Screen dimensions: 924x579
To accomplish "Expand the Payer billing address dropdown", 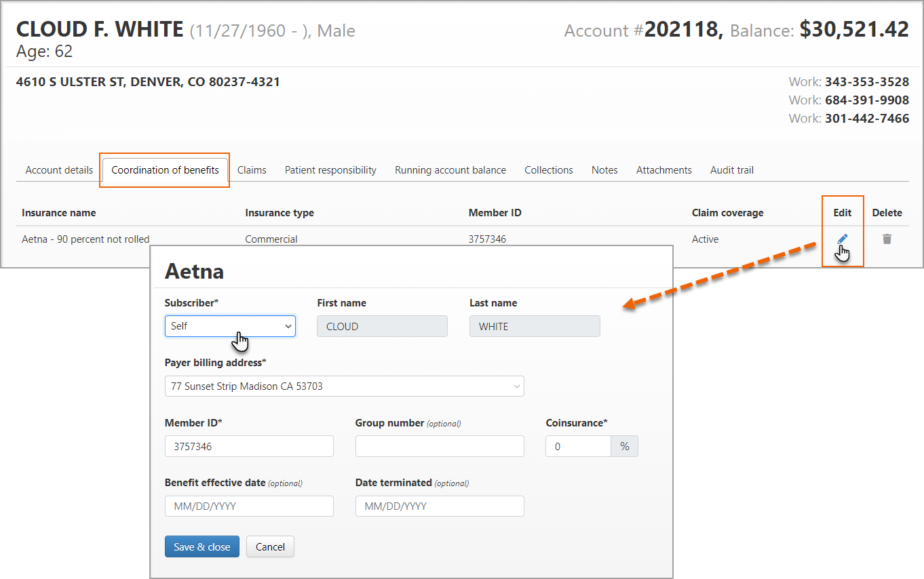I will [x=344, y=386].
